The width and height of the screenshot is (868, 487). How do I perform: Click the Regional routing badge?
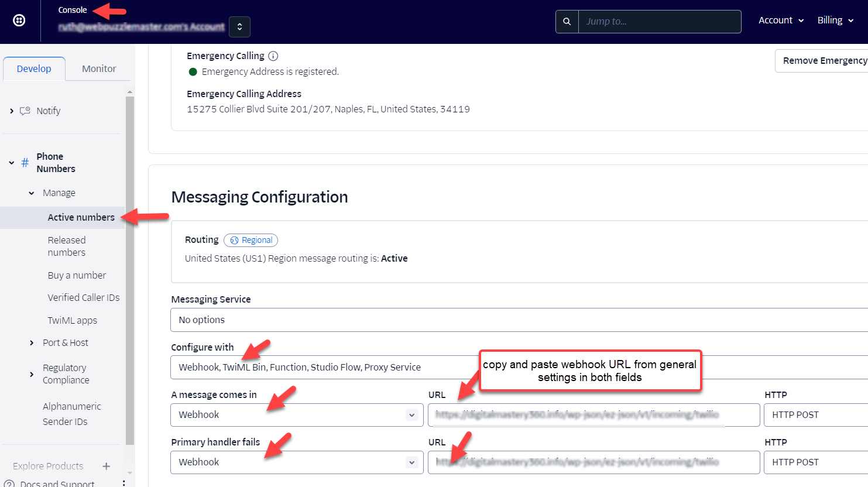tap(251, 240)
